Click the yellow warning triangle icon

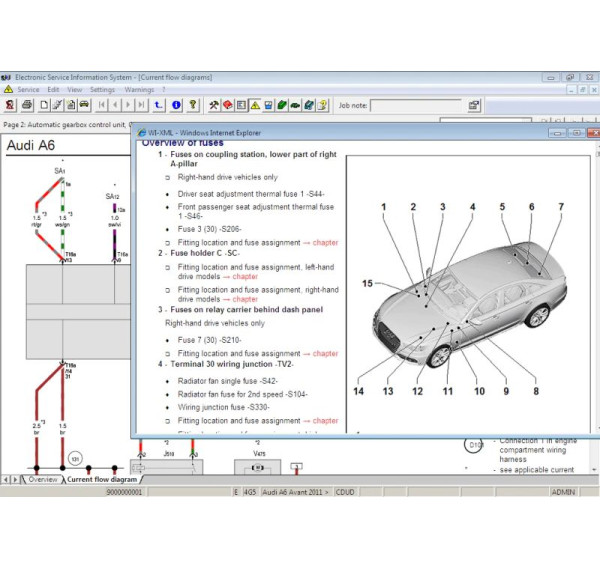click(x=255, y=104)
